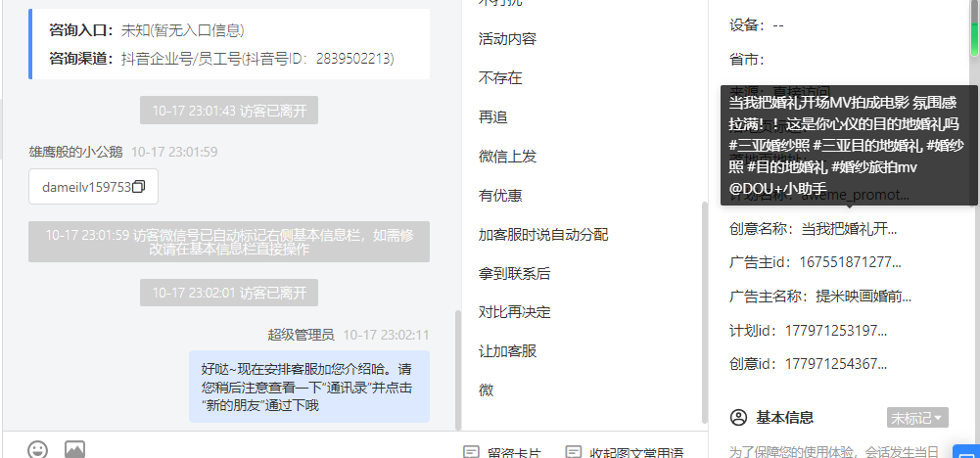Open the 未标记 status dropdown
The width and height of the screenshot is (980, 458).
(x=917, y=417)
